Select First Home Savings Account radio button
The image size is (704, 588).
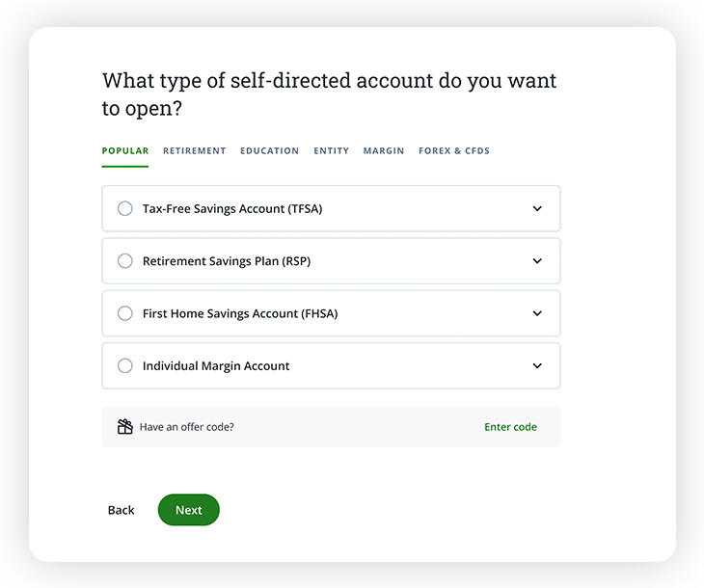pos(125,313)
